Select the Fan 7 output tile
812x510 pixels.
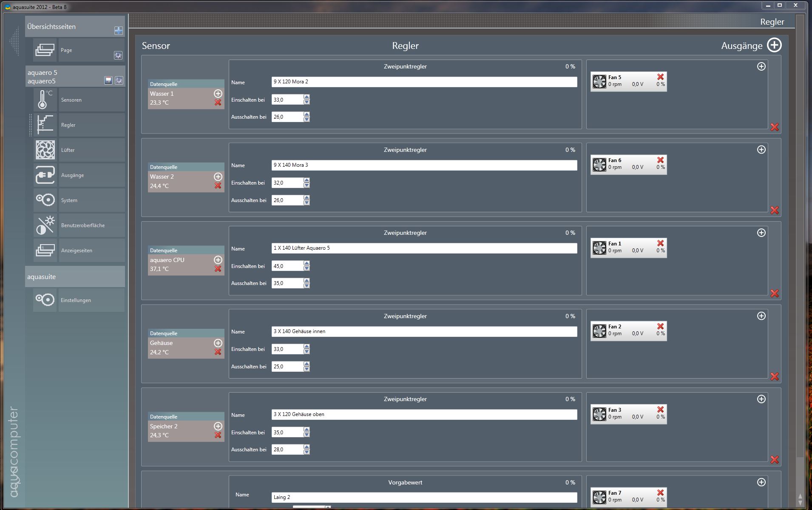tap(628, 496)
